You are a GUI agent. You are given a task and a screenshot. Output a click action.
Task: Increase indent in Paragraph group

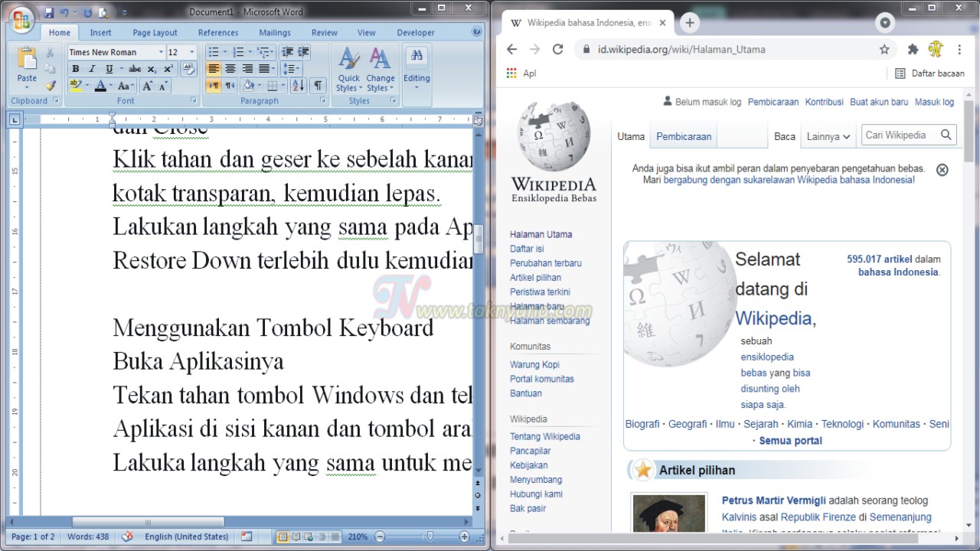(303, 52)
